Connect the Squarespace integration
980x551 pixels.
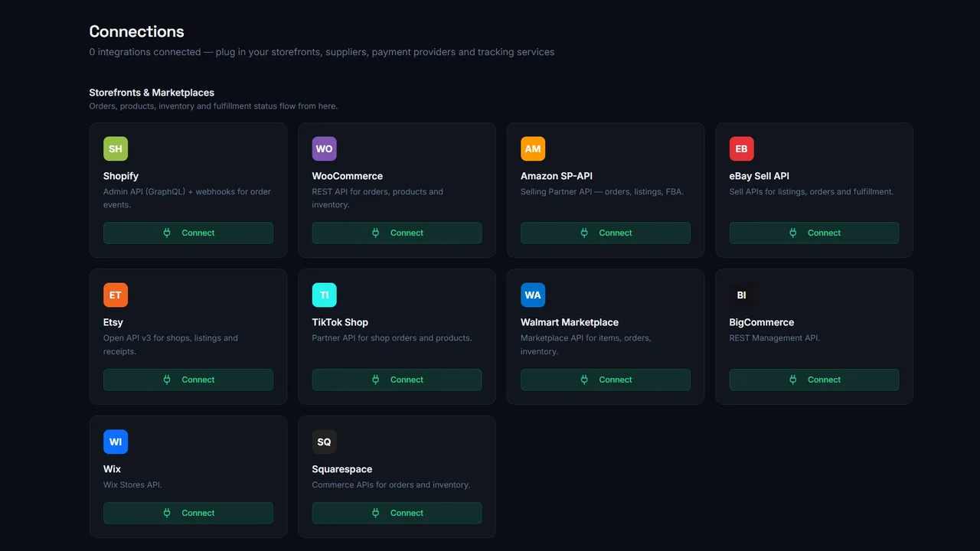[x=397, y=513]
